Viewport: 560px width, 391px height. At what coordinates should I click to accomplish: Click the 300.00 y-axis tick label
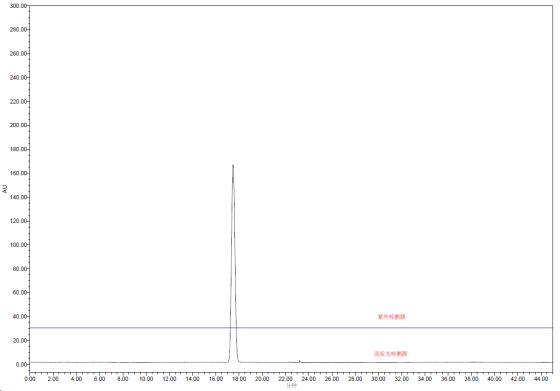18,6
